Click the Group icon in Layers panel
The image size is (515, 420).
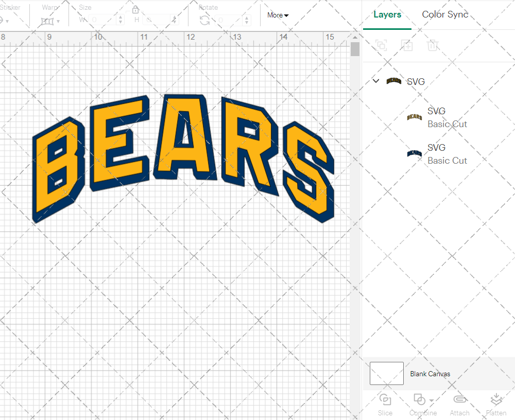(381, 45)
